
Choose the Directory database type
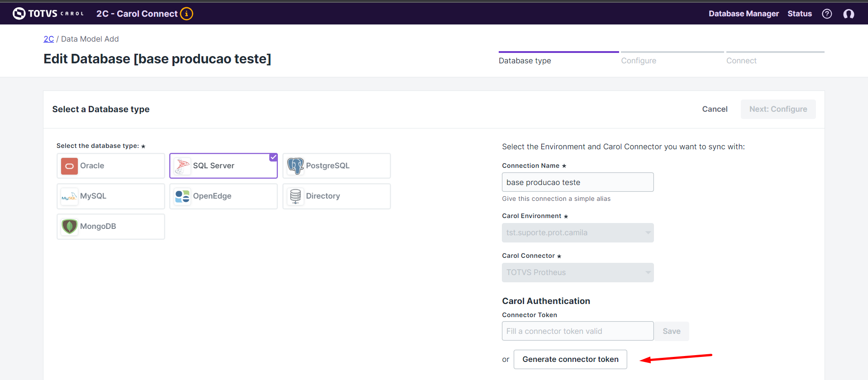pos(336,196)
